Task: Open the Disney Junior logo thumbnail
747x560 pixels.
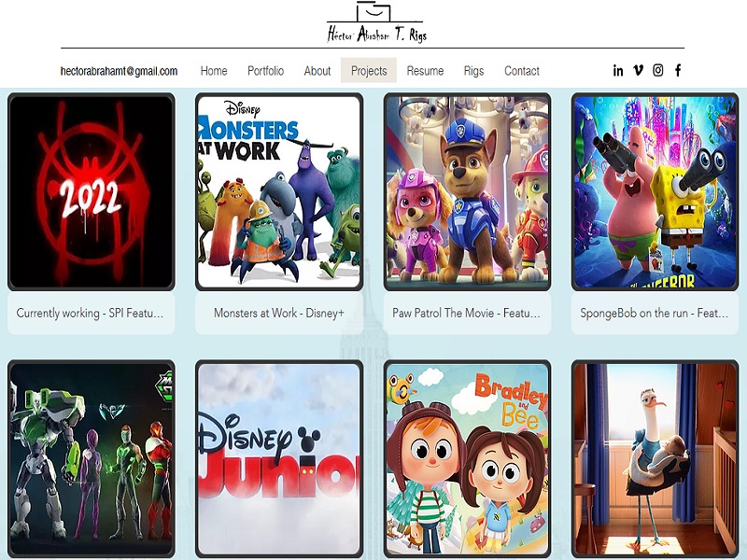Action: pyautogui.click(x=279, y=459)
